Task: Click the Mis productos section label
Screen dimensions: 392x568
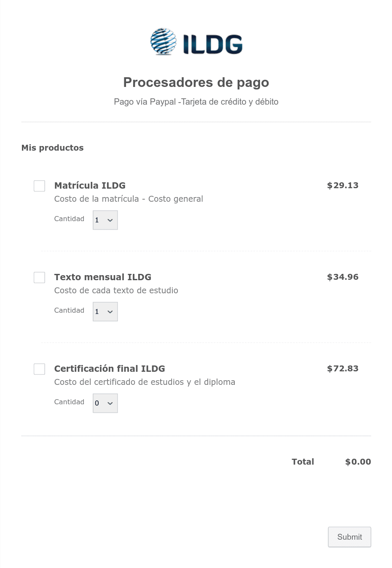Action: click(52, 148)
